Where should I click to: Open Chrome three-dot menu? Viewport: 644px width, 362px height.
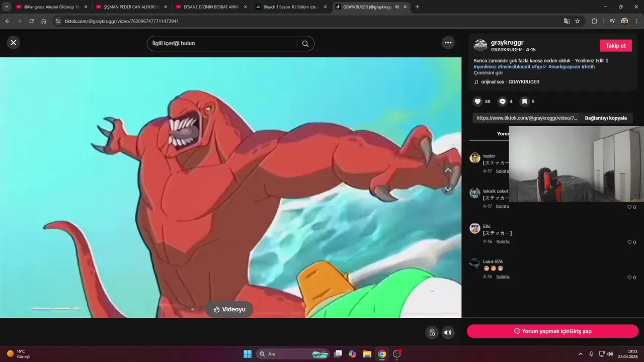pyautogui.click(x=637, y=21)
